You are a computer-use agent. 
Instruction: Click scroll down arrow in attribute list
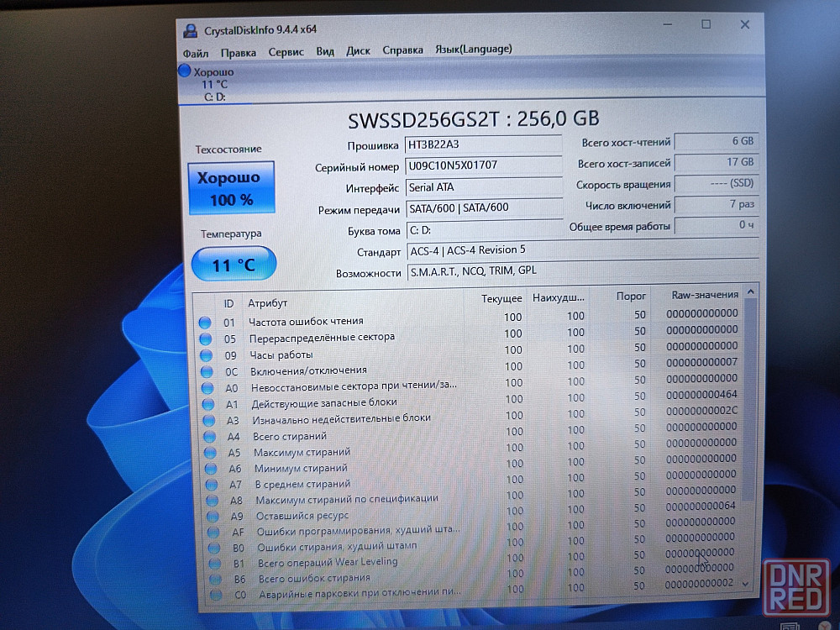(748, 583)
